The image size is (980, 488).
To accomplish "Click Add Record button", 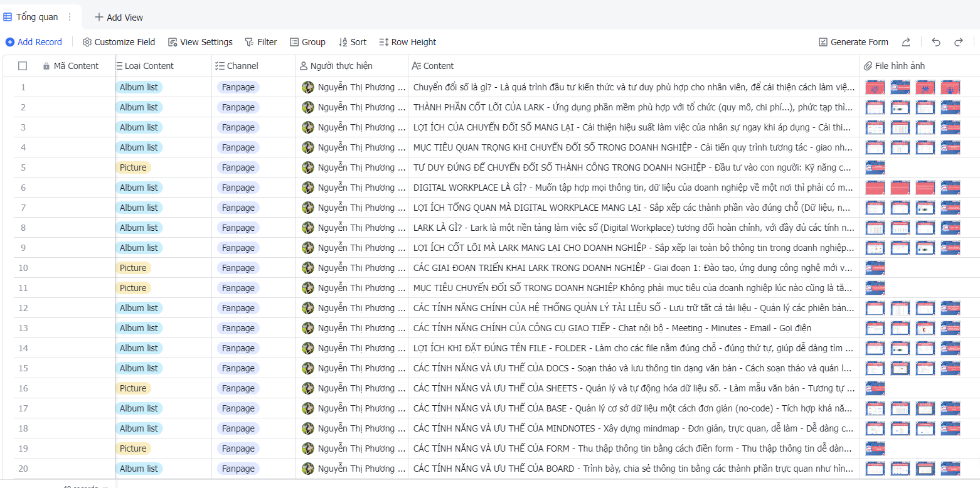I will click(x=34, y=42).
